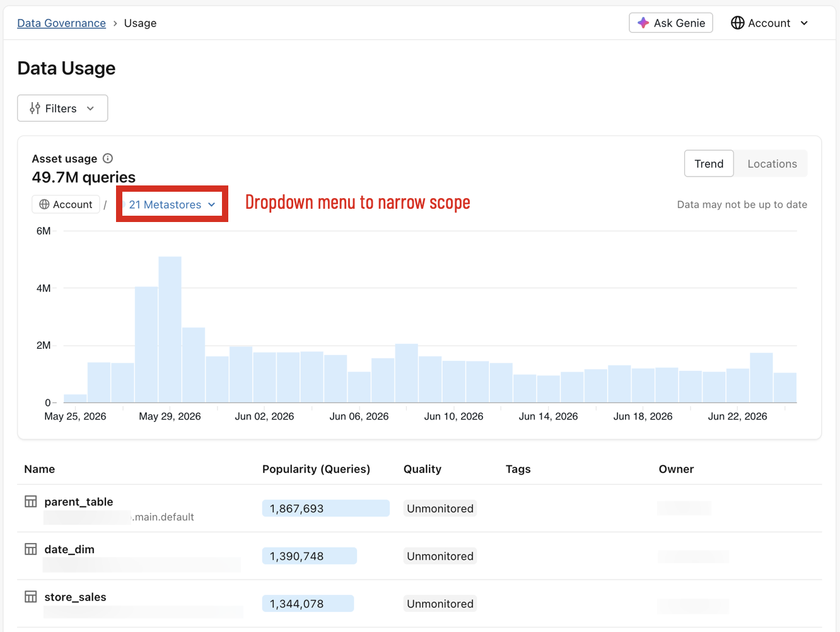Click the Owner column header

point(676,469)
